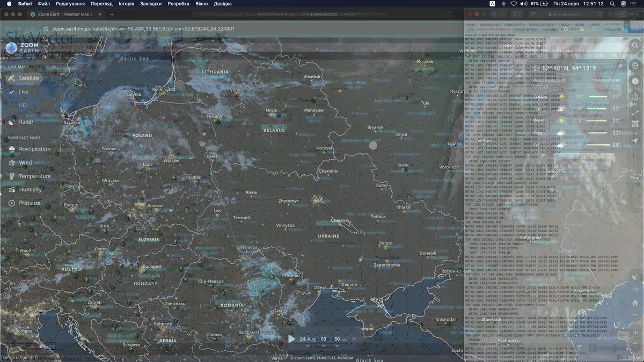Play the satellite time animation
Image resolution: width=644 pixels, height=362 pixels.
pyautogui.click(x=291, y=339)
